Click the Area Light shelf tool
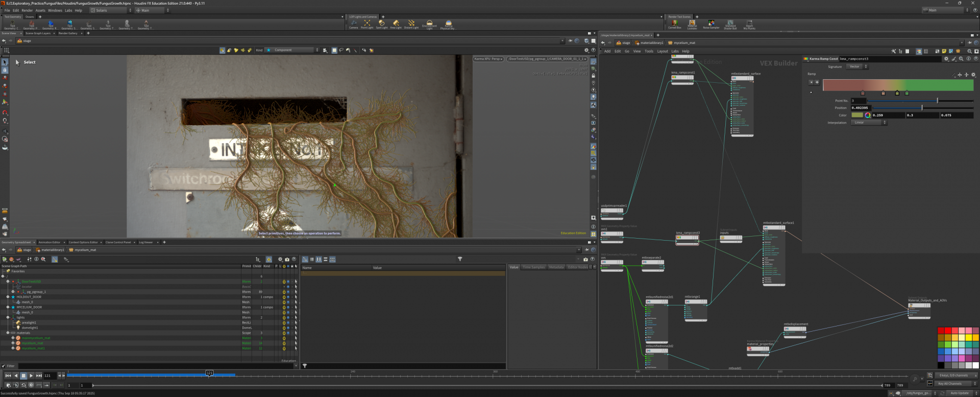The height and width of the screenshot is (397, 980). pyautogui.click(x=396, y=24)
